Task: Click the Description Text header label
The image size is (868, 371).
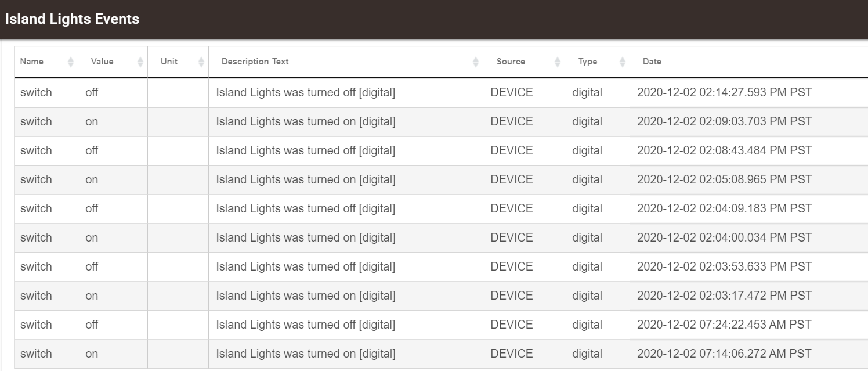Action: tap(255, 62)
